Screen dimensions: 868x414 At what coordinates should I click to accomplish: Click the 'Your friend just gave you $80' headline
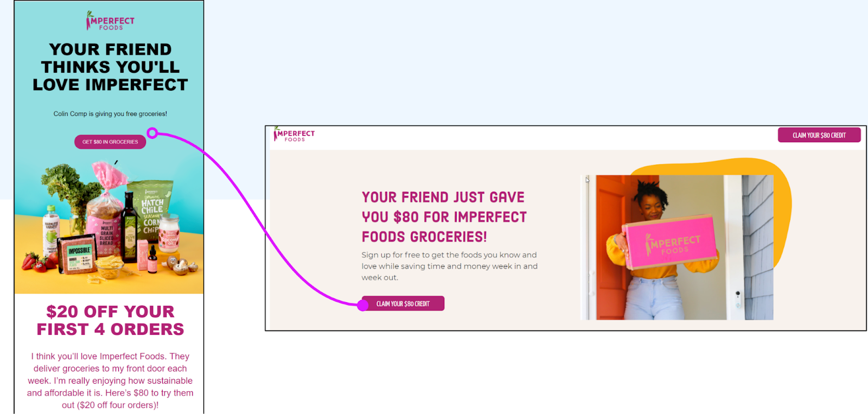(x=444, y=216)
